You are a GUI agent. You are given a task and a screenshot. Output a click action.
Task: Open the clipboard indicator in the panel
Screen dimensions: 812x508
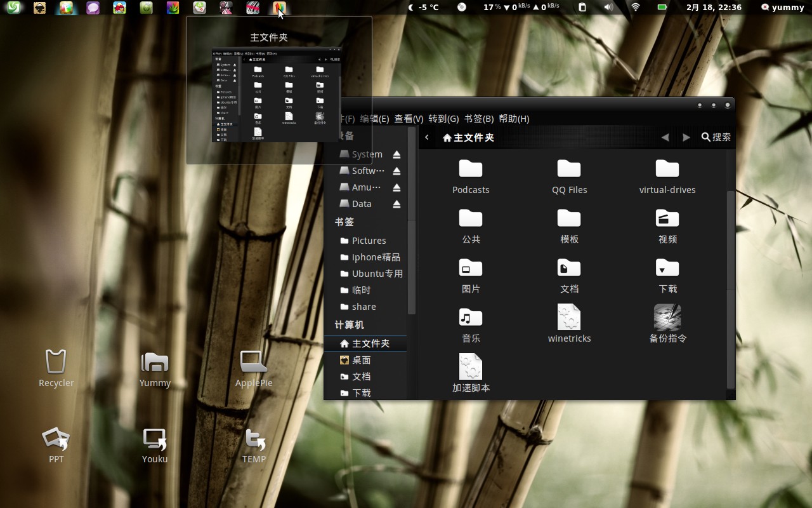(x=582, y=8)
